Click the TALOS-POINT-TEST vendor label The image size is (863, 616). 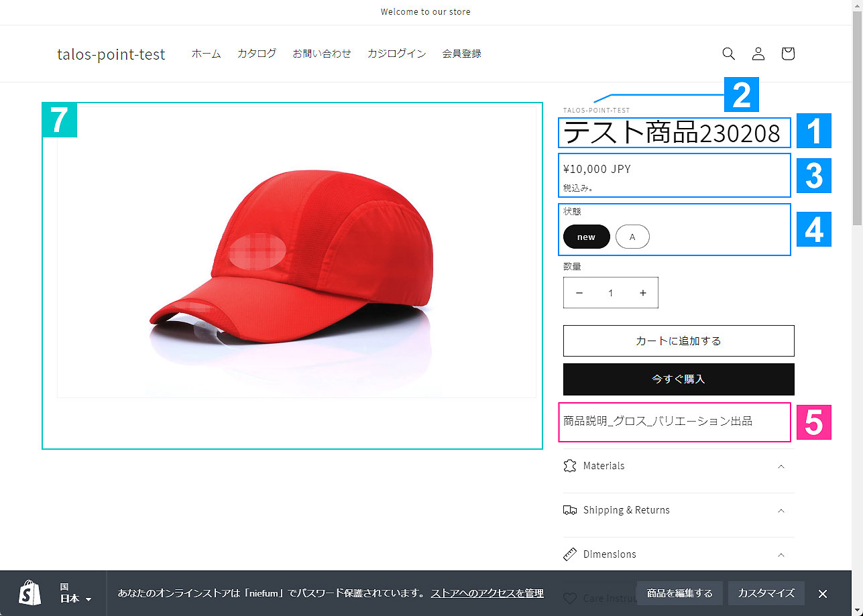point(597,111)
